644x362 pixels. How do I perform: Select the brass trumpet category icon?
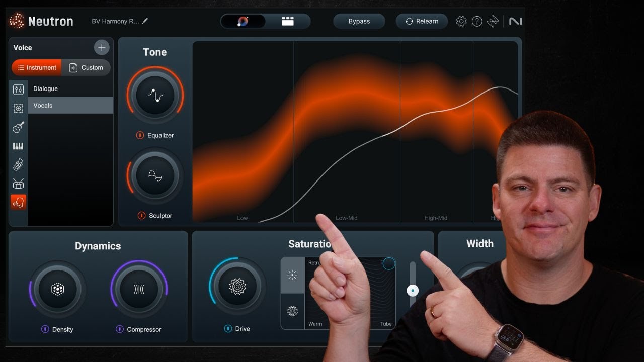coord(18,164)
